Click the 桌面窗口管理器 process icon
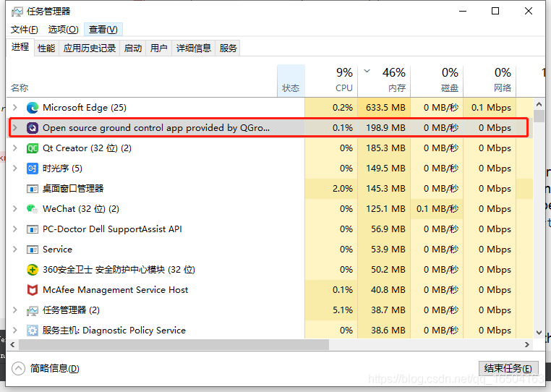The image size is (551, 392). pos(33,189)
